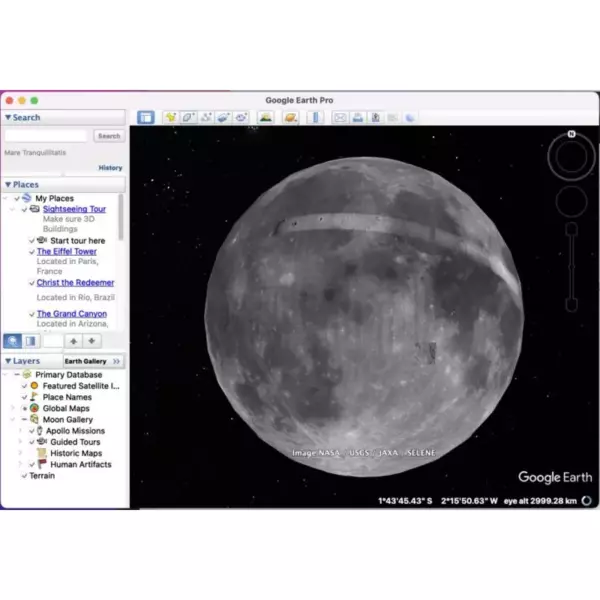Click the move joystick ring control

click(x=571, y=202)
